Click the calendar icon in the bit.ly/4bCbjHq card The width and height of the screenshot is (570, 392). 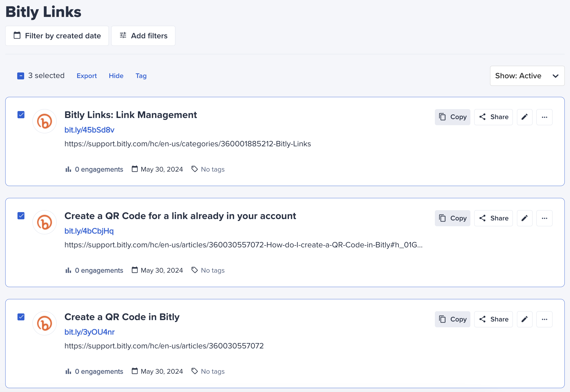coord(135,270)
